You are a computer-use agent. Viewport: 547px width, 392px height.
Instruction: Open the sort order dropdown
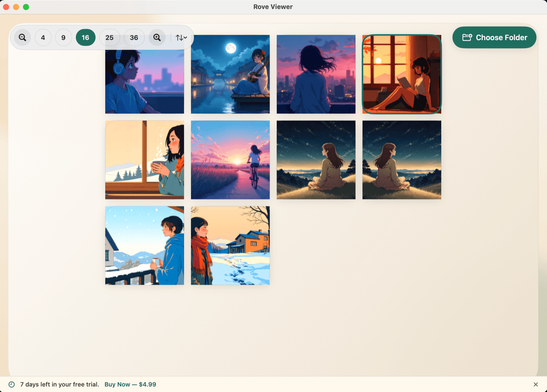coord(181,37)
